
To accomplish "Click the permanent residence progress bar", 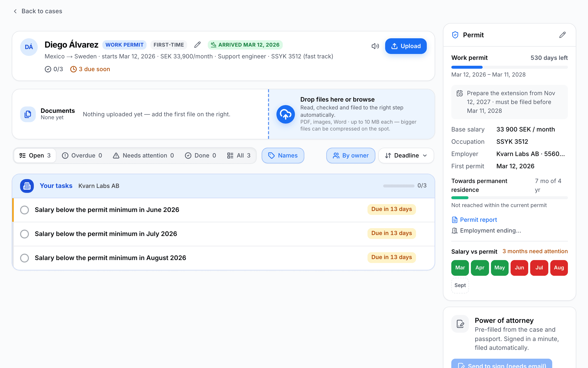I will 510,198.
